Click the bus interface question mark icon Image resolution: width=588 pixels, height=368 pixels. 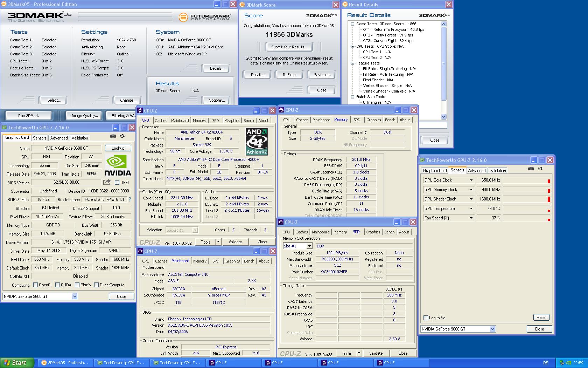[x=130, y=199]
